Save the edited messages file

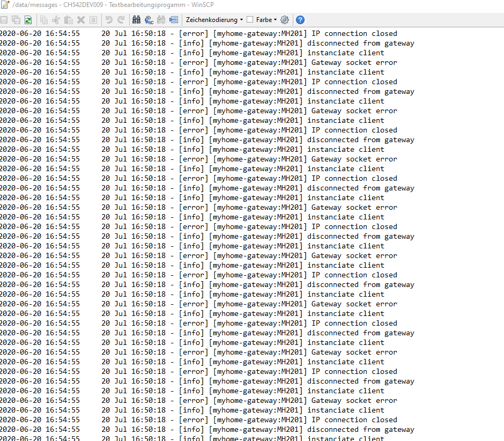point(5,19)
